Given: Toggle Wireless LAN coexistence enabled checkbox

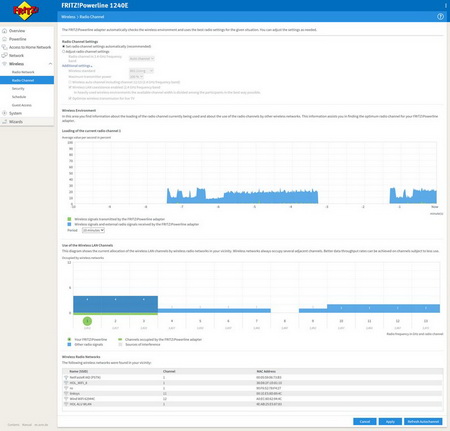Looking at the screenshot, I should [70, 87].
